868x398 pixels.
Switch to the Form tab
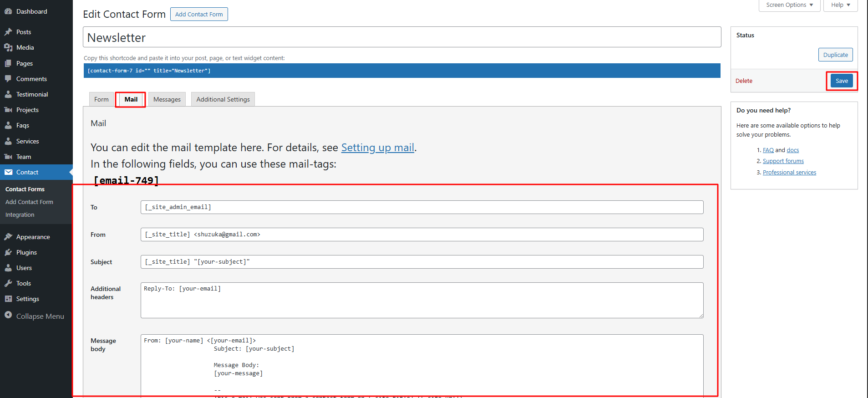[x=102, y=99]
